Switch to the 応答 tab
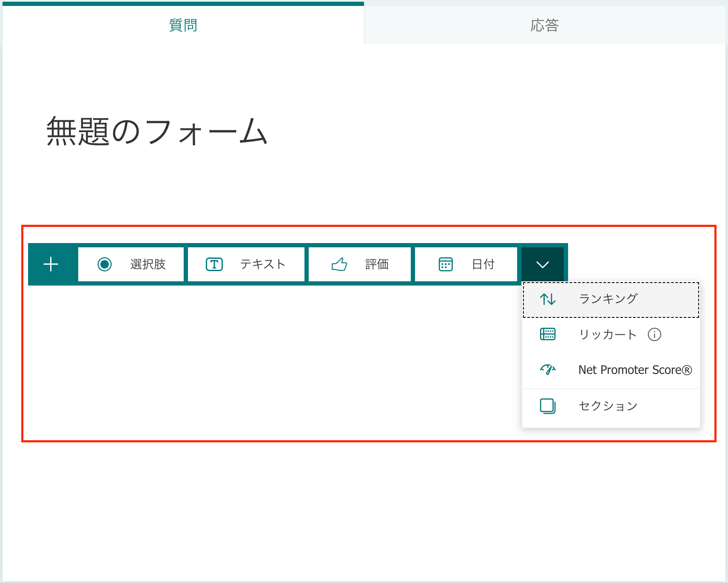This screenshot has height=583, width=728. [545, 25]
